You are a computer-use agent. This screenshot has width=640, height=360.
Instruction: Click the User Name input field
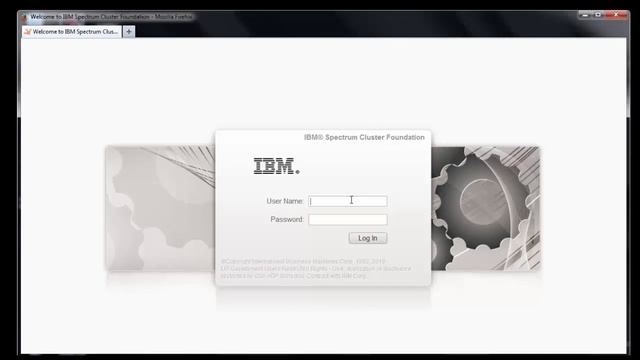pyautogui.click(x=348, y=201)
